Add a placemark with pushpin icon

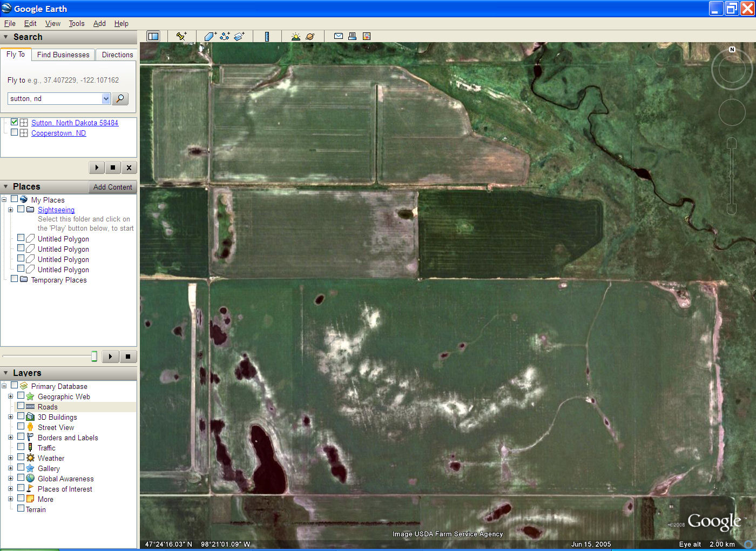pos(181,36)
